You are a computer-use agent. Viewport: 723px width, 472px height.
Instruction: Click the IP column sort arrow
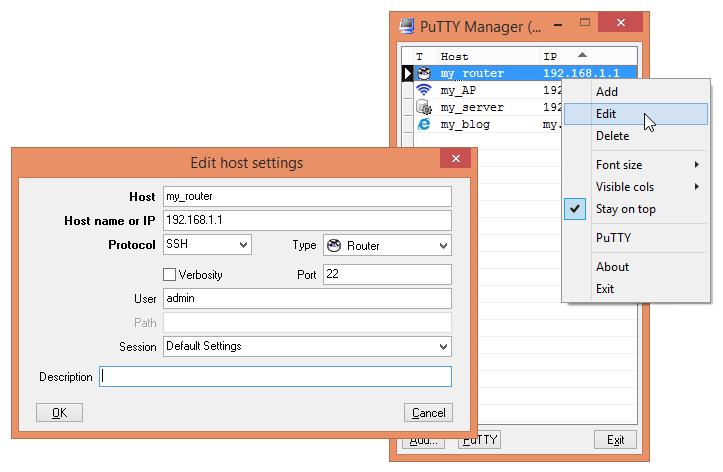pos(582,55)
